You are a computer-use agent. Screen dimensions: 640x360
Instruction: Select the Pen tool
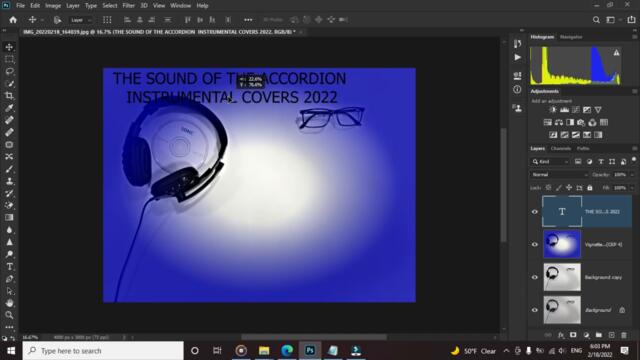pos(9,279)
